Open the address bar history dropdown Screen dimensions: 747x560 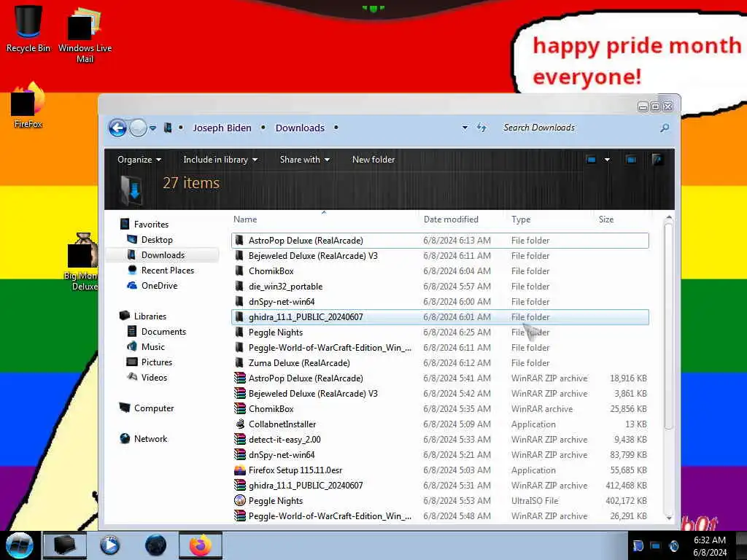(465, 128)
